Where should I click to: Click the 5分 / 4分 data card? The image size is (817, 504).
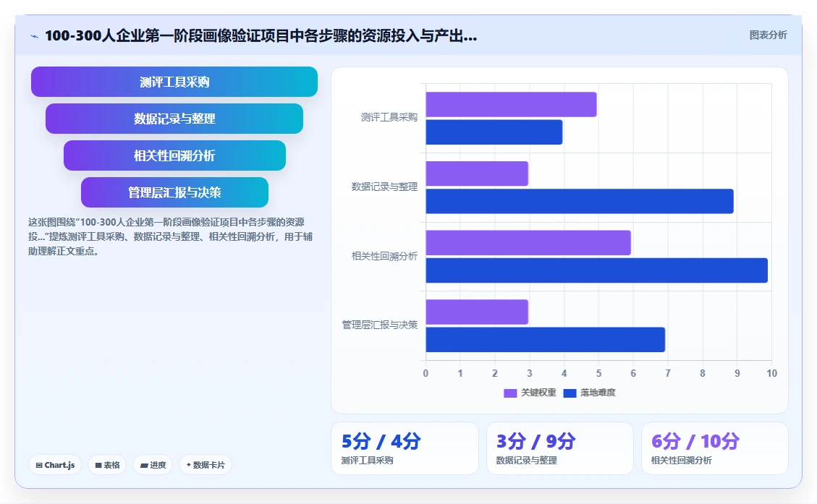(x=405, y=448)
